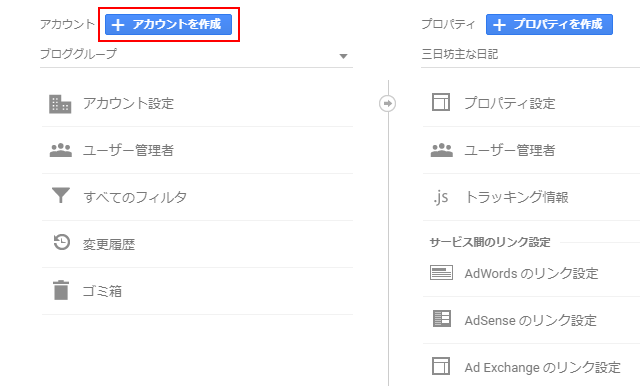
Task: Click the people icon in property ユーザー管理者
Action: (x=442, y=150)
